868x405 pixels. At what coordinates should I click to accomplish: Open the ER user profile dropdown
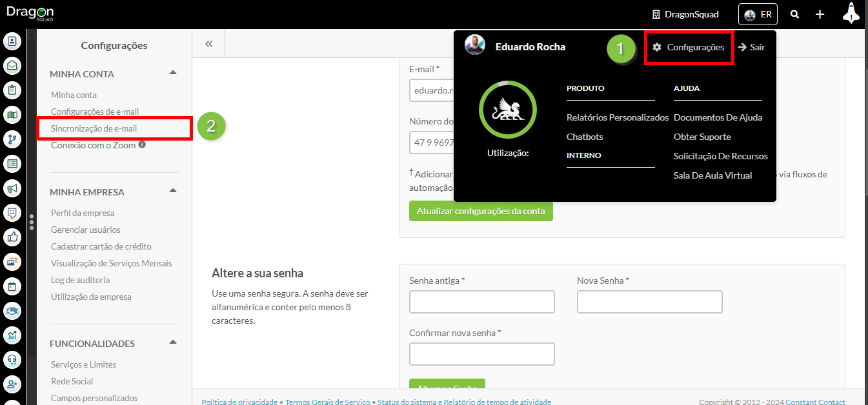point(758,14)
